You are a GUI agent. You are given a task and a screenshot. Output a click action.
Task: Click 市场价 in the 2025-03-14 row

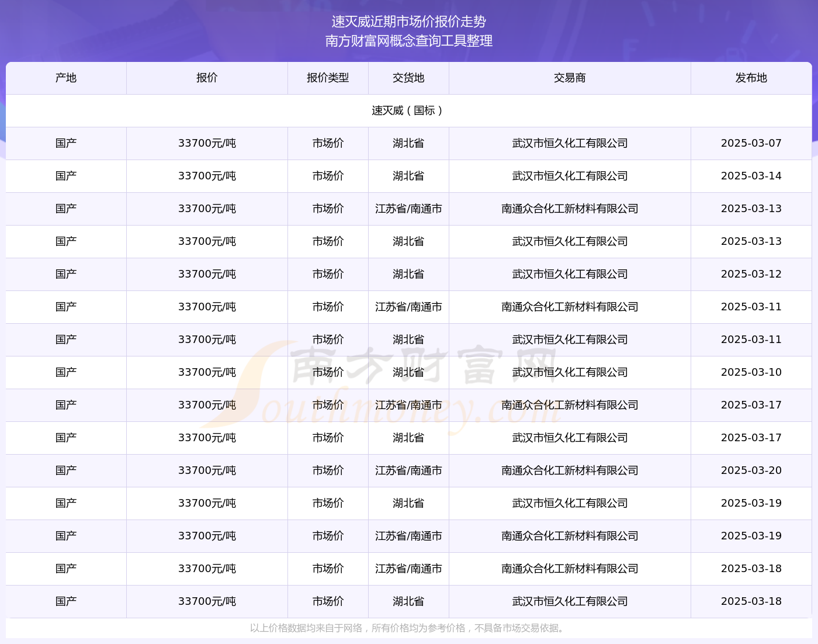click(x=328, y=176)
